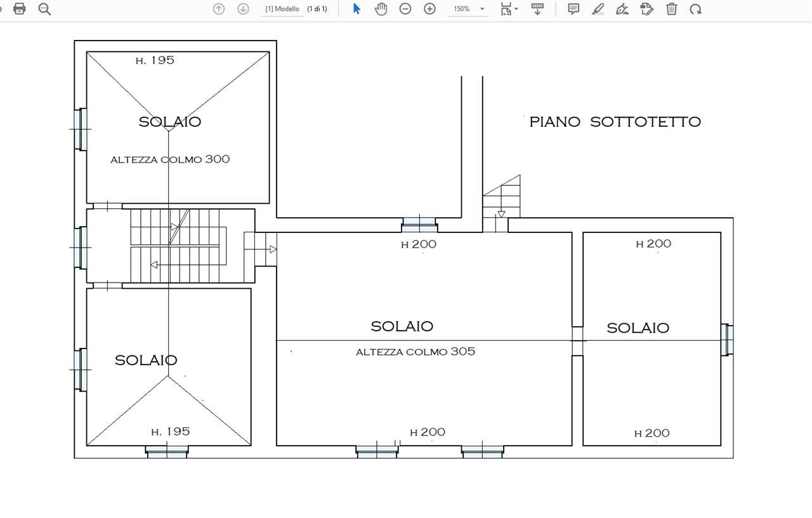Viewport: 812px width, 518px height.
Task: Open the page fit options dropdown
Action: [x=509, y=9]
